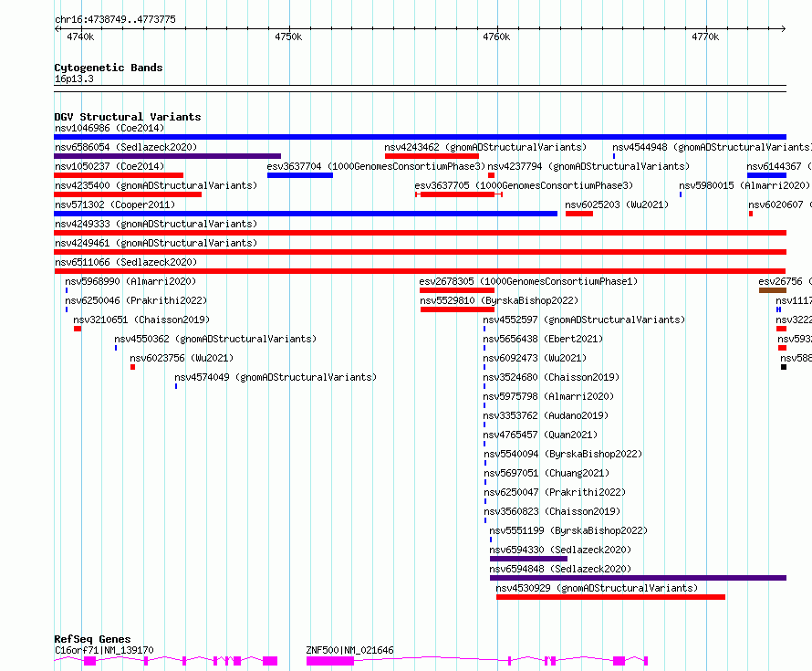The height and width of the screenshot is (671, 812).
Task: Click the ruler's right arrow end
Action: click(784, 29)
